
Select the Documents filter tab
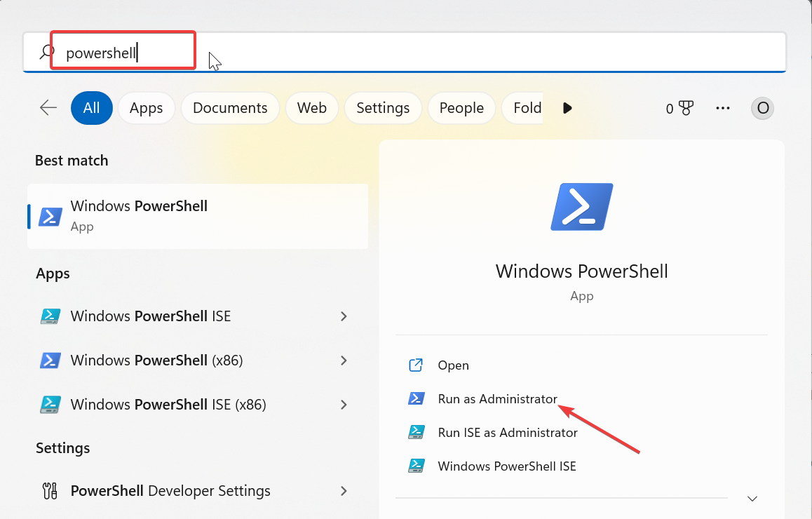click(x=230, y=108)
